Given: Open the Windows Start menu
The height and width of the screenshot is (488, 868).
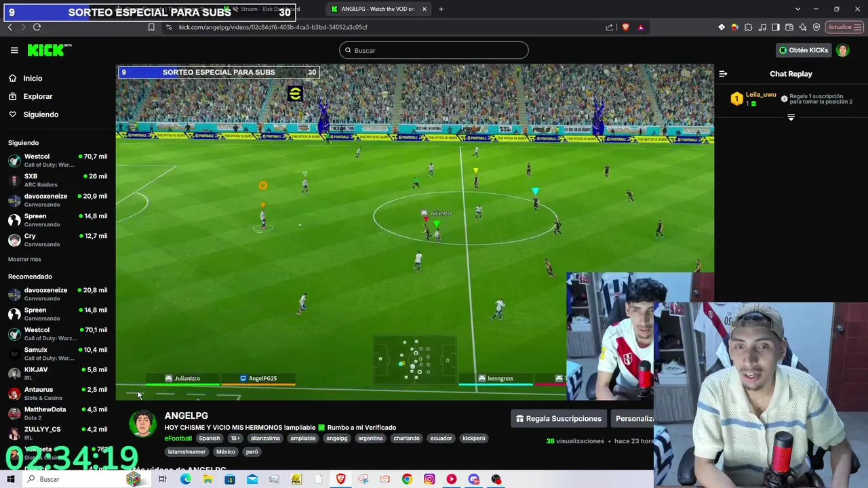Looking at the screenshot, I should coord(10,479).
